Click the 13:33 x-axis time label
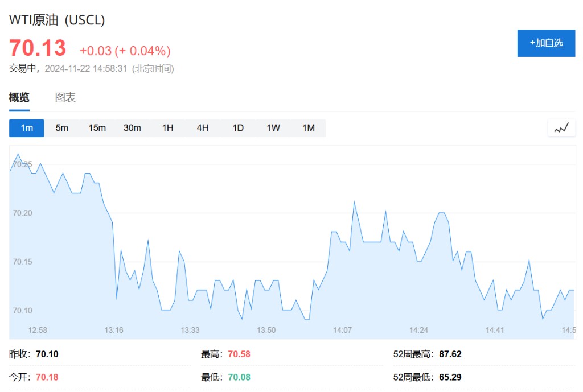 (x=190, y=330)
